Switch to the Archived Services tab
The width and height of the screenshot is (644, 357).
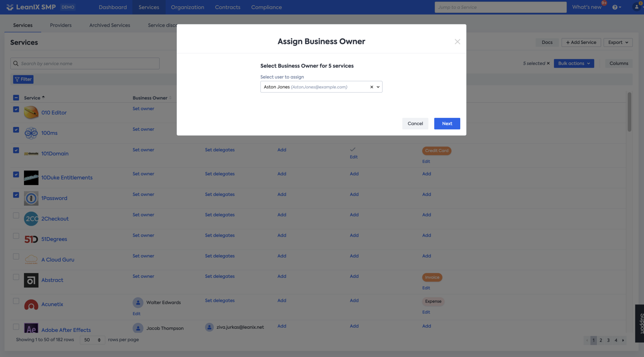109,25
